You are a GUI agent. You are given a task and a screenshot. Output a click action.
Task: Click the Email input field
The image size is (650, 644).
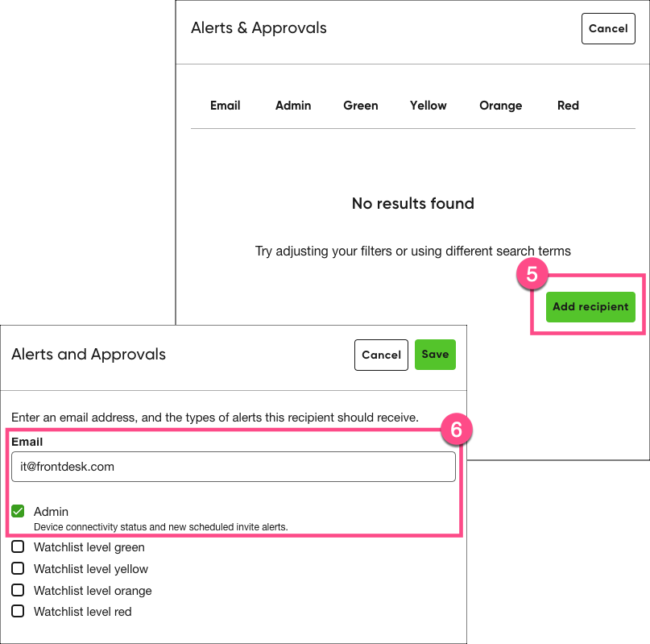tap(233, 467)
